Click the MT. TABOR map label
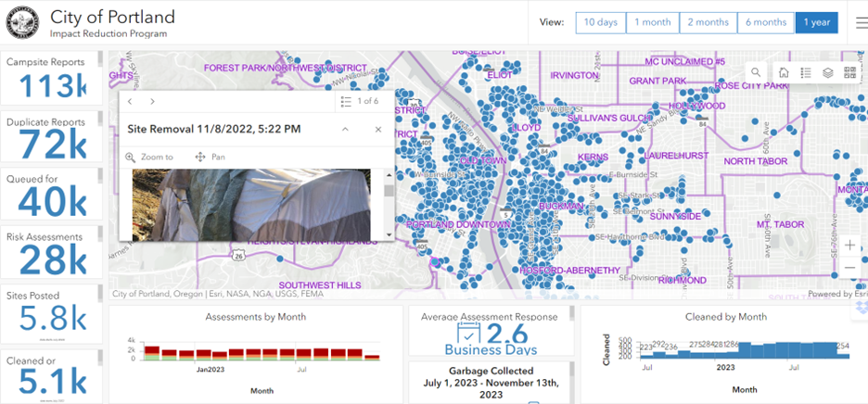 coord(779,224)
